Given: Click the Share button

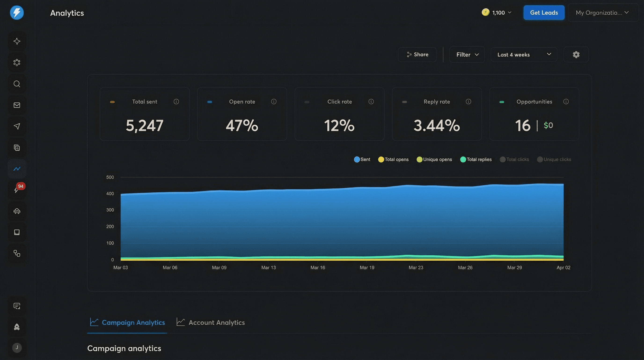Looking at the screenshot, I should coord(417,55).
